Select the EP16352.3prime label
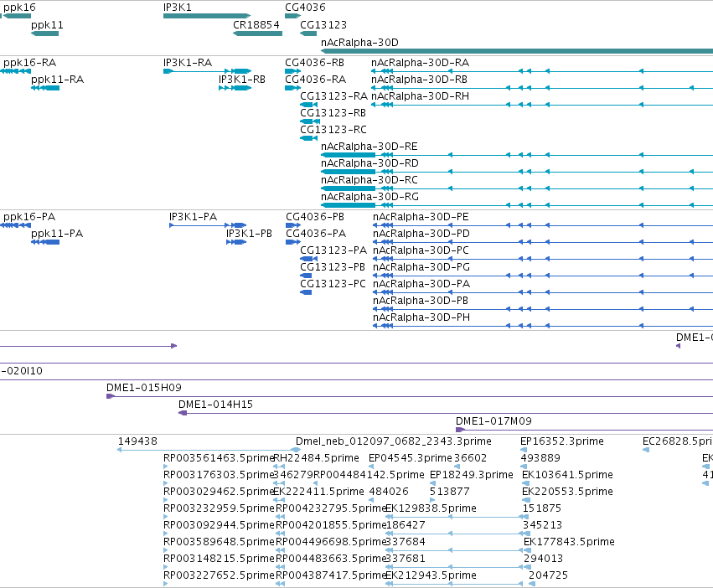713x588 pixels. (562, 441)
